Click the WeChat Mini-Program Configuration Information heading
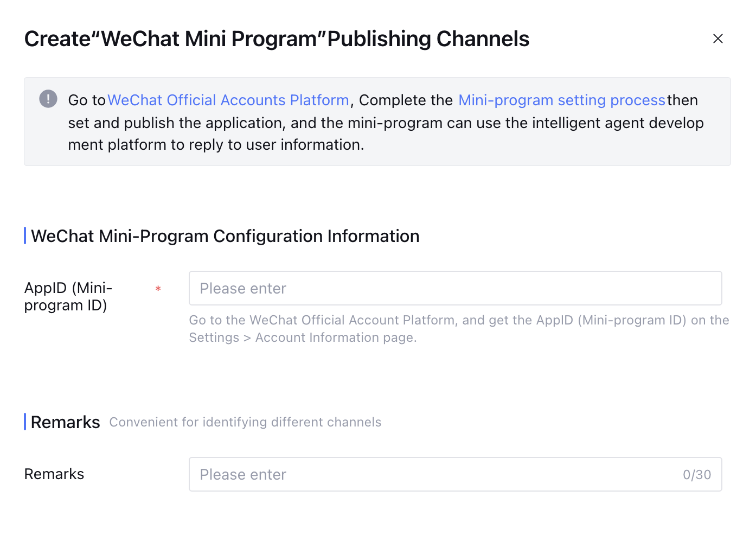 point(225,236)
